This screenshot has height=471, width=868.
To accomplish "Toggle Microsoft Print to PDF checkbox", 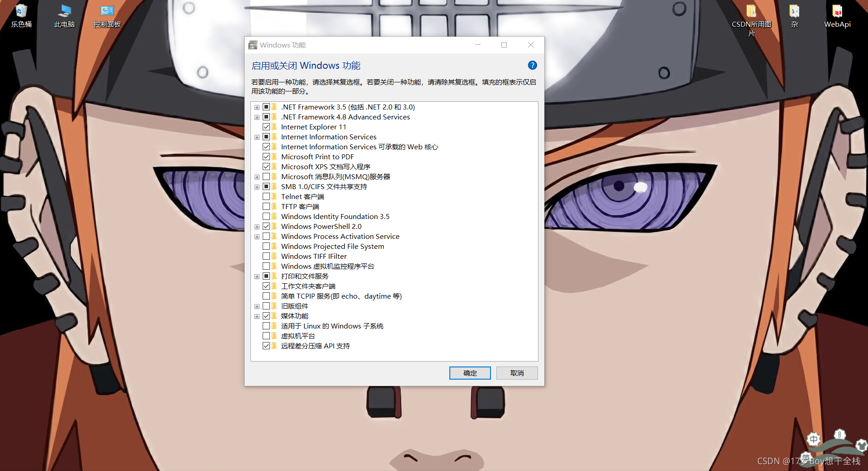I will pos(266,157).
